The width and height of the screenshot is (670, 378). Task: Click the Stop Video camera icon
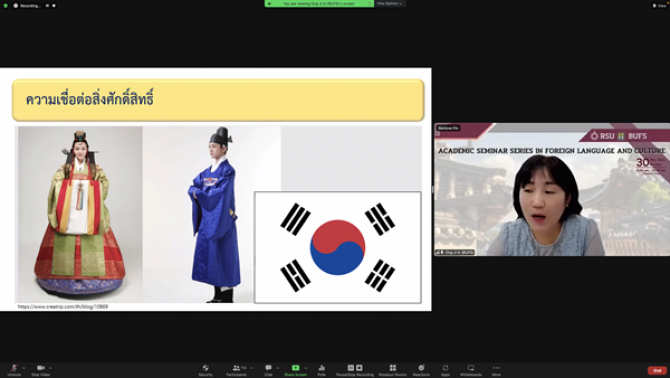[x=41, y=368]
